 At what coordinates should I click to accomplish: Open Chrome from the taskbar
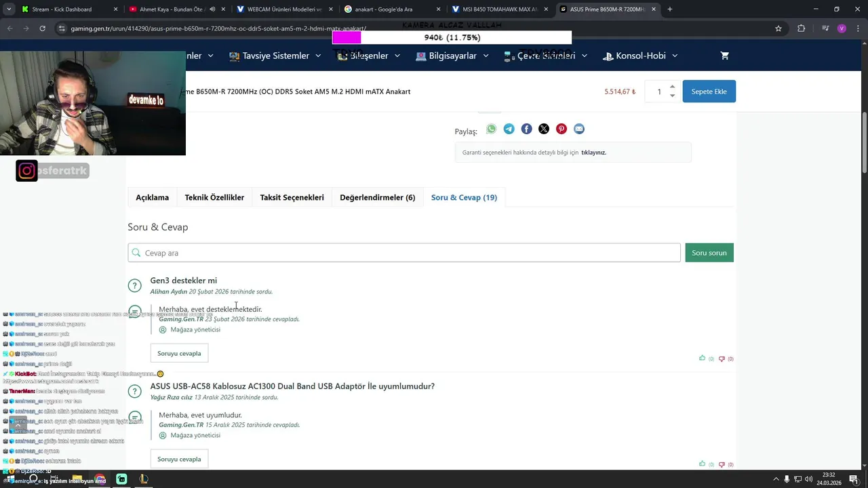[100, 479]
